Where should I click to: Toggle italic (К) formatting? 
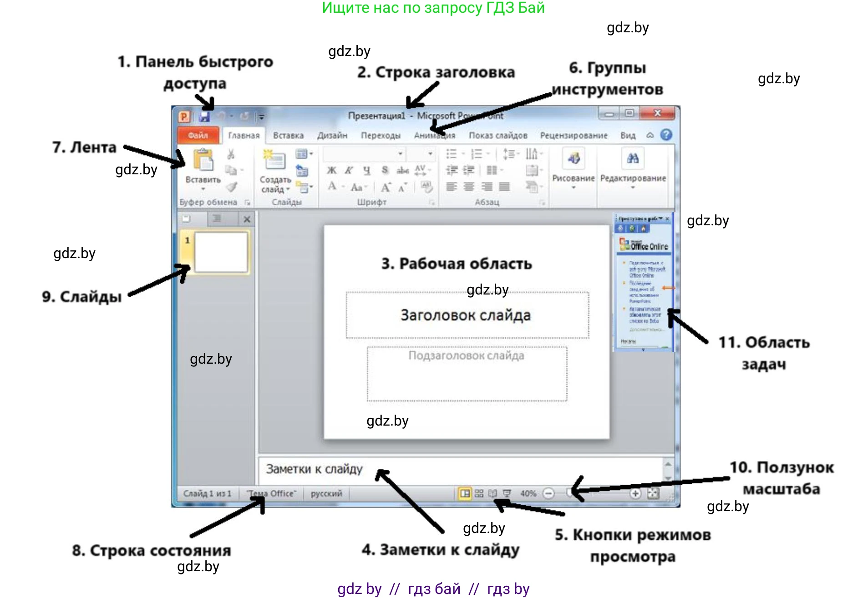pos(349,170)
